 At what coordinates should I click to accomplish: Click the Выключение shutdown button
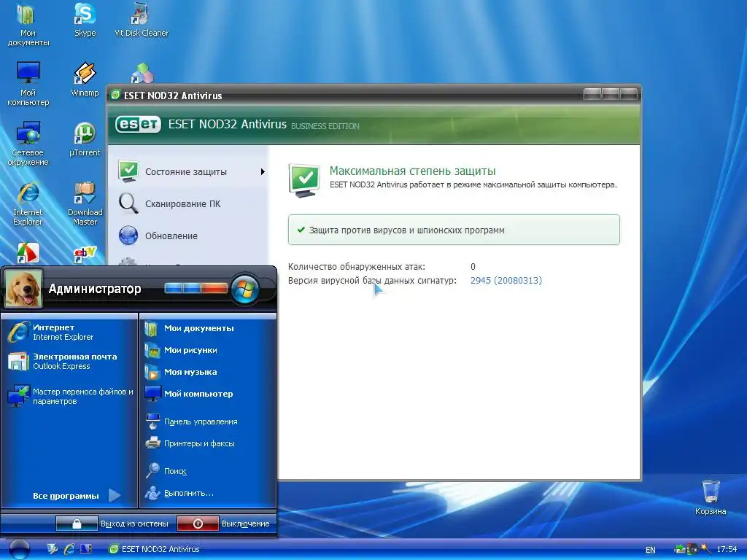pyautogui.click(x=223, y=524)
